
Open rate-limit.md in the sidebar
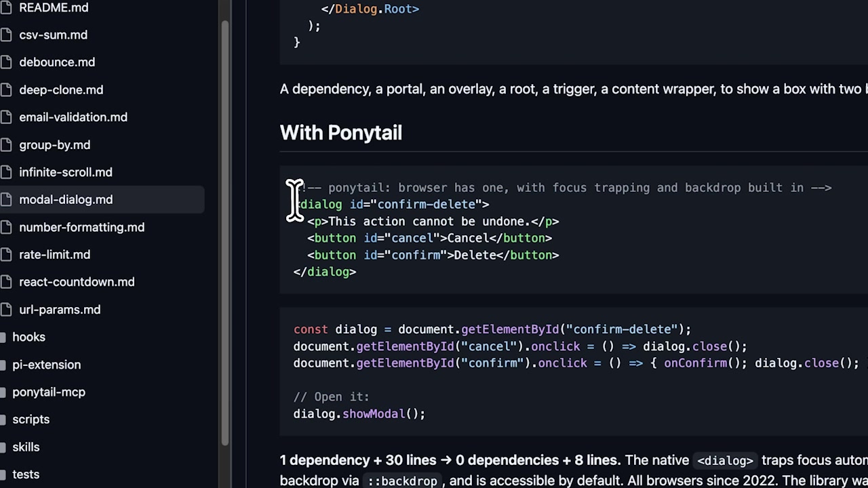point(54,255)
